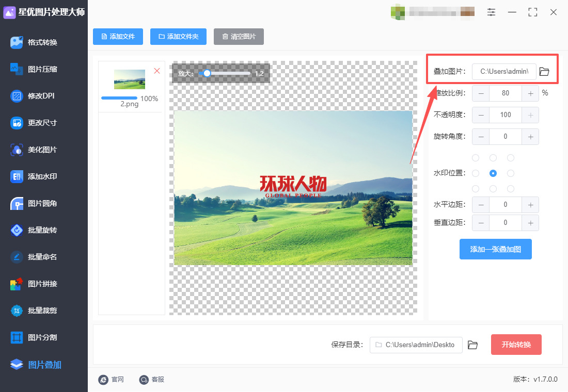
Task: Click 清空图片 clear images button
Action: click(x=239, y=37)
